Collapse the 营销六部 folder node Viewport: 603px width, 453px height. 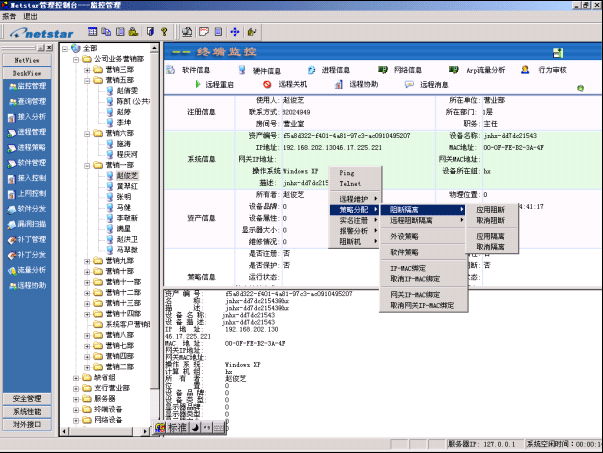87,134
